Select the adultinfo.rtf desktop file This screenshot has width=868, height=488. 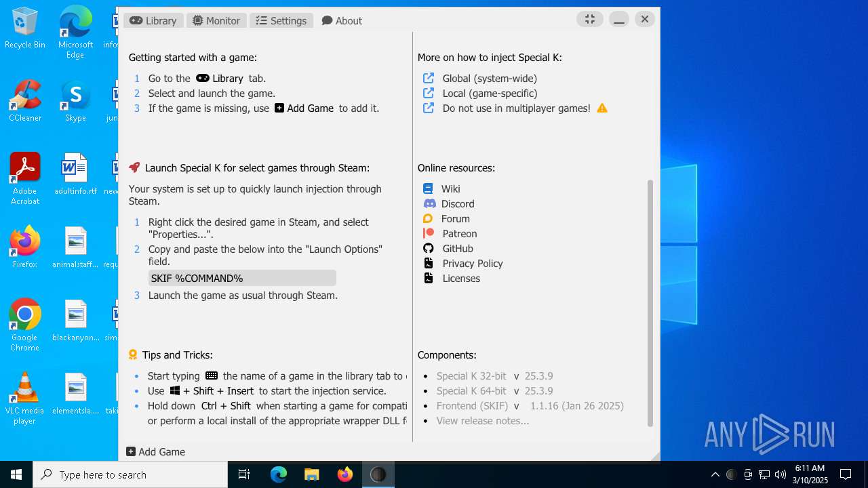point(75,174)
